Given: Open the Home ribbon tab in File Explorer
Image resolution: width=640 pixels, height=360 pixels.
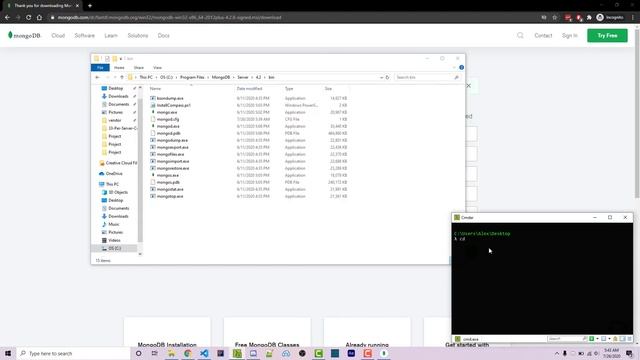Looking at the screenshot, I should (x=119, y=68).
